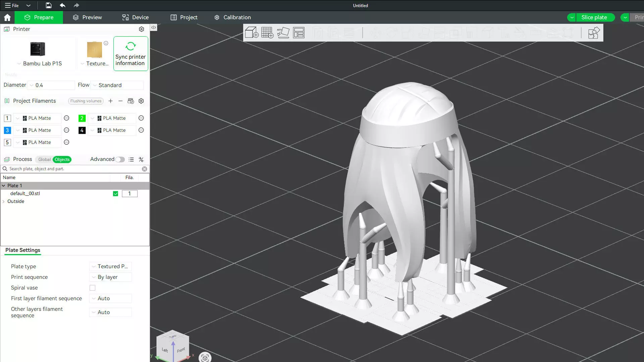Click the Home icon
This screenshot has width=644, height=362.
click(x=7, y=17)
